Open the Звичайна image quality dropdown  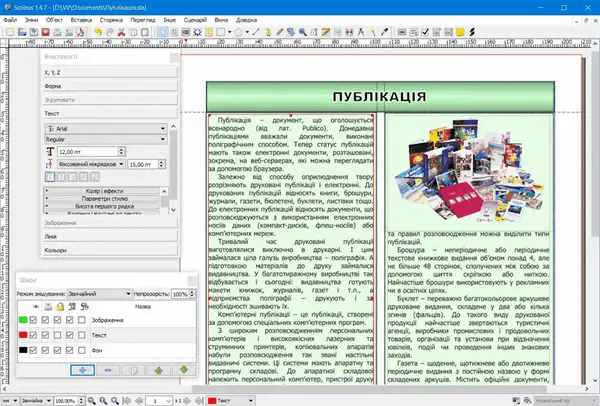point(36,401)
